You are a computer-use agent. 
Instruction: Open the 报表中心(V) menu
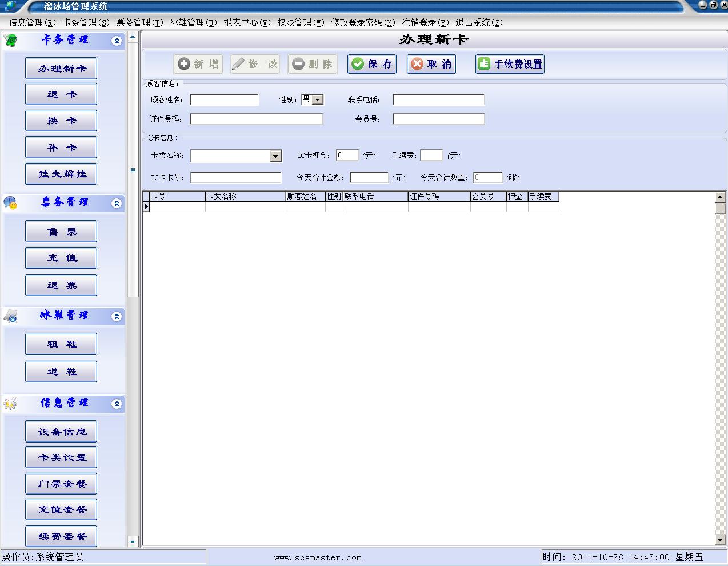pos(247,22)
